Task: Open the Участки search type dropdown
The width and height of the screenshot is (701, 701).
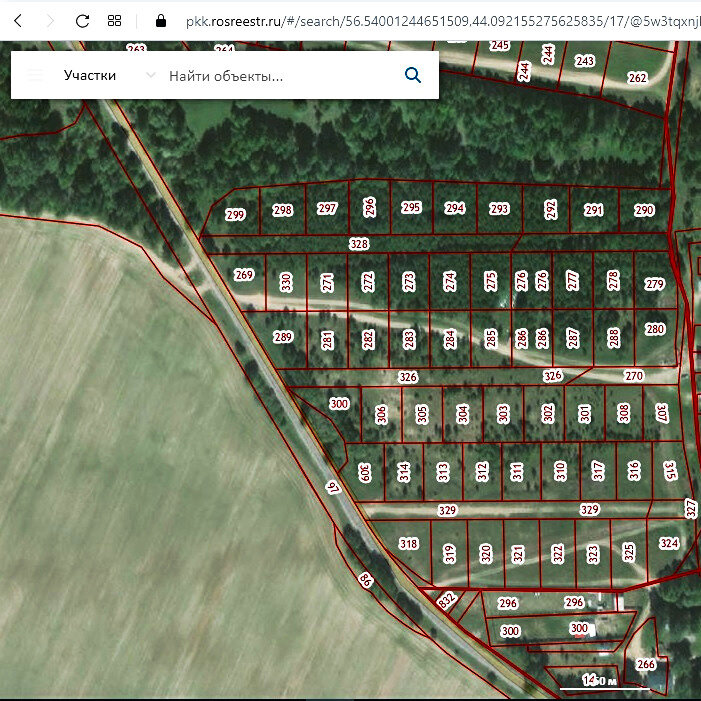Action: click(x=90, y=75)
